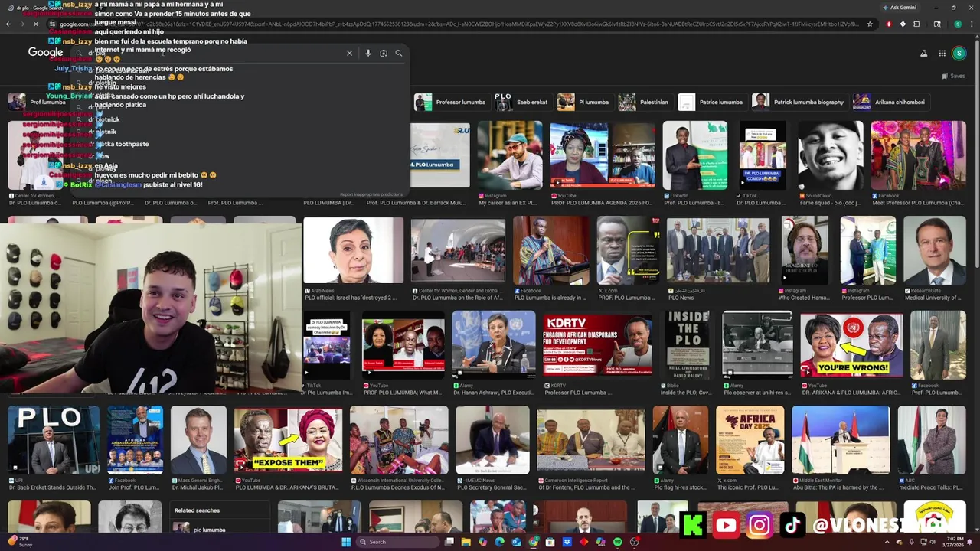The height and width of the screenshot is (551, 980).
Task: Clear the Google search box
Action: 349,53
